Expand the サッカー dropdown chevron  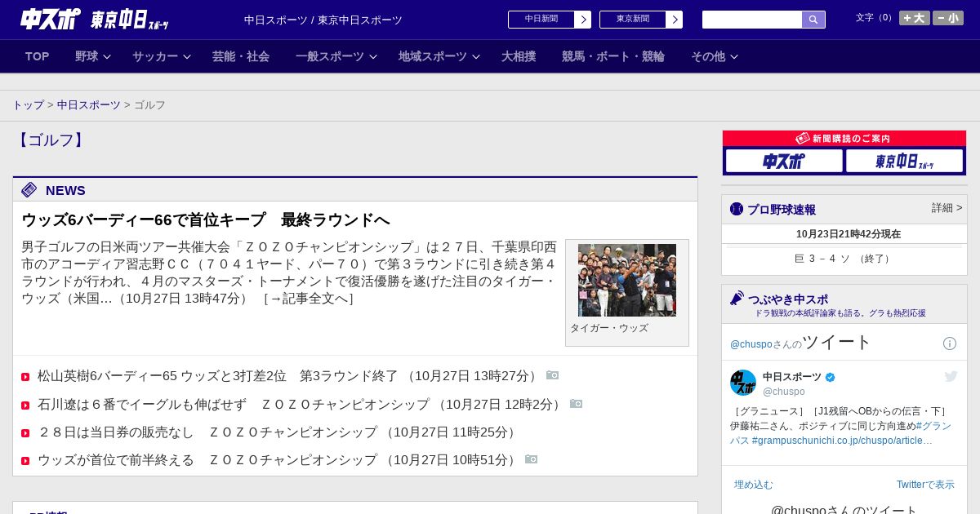coord(187,56)
